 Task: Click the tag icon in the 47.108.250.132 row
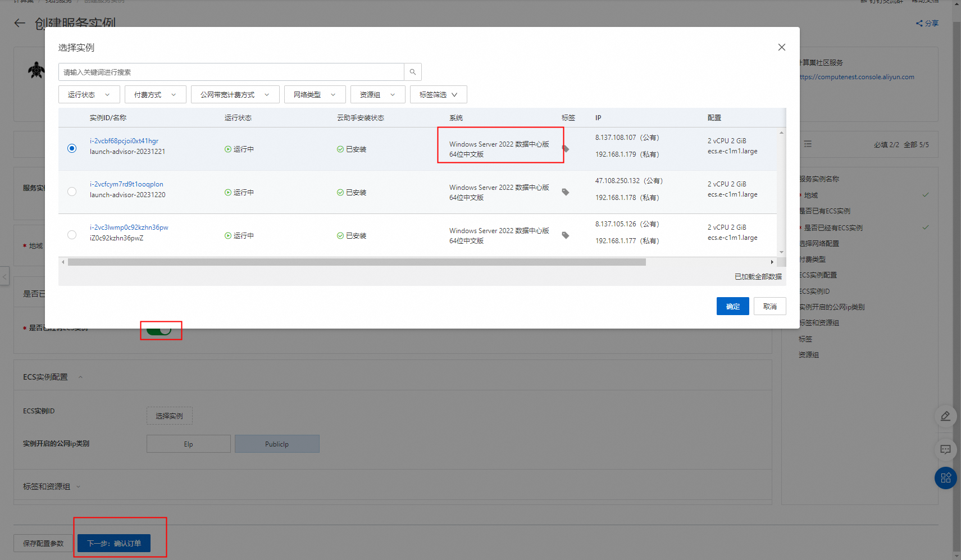(566, 192)
